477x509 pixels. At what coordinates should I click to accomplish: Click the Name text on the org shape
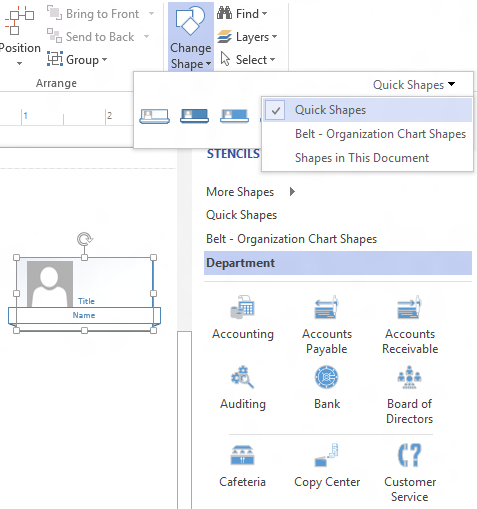84,315
